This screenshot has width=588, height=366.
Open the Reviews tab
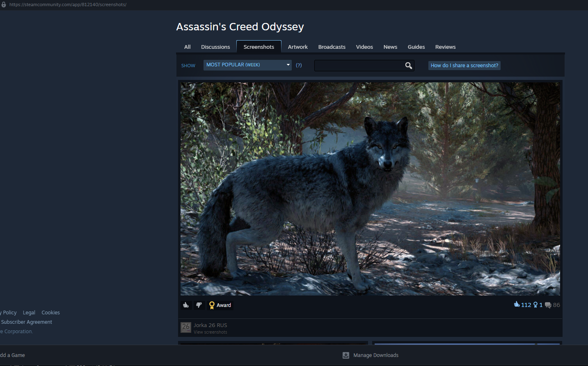pyautogui.click(x=445, y=47)
